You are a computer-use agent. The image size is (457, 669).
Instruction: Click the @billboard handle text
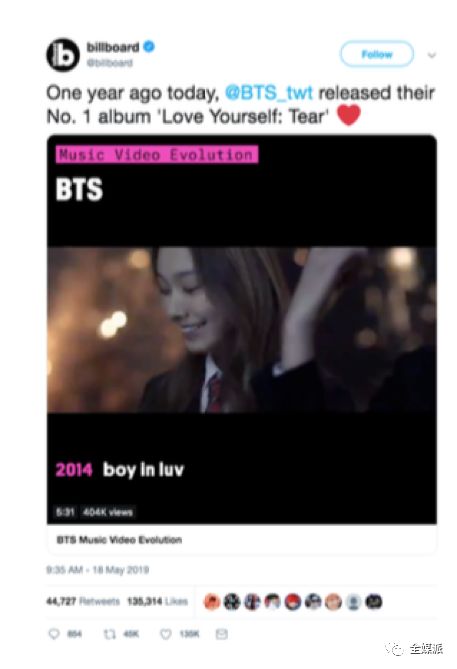(110, 63)
